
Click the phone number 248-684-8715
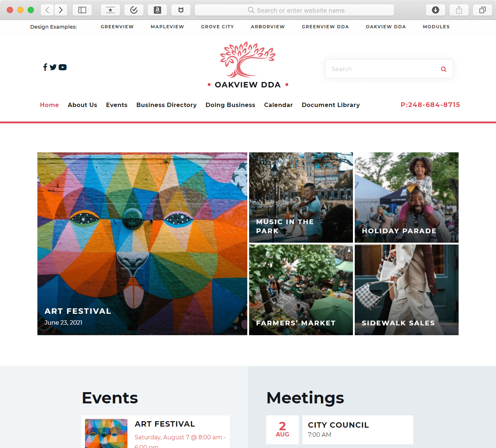pyautogui.click(x=430, y=105)
